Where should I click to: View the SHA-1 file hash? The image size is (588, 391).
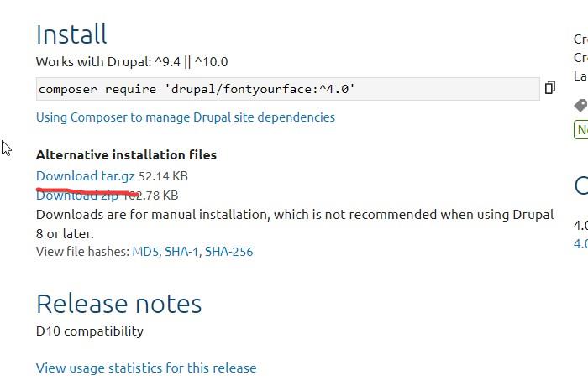(x=181, y=252)
